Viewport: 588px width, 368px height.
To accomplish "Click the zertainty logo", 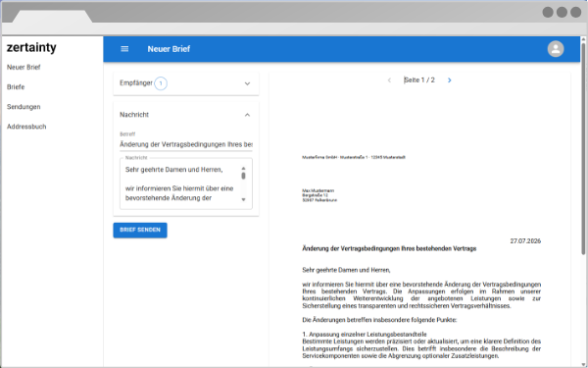I will click(x=31, y=48).
